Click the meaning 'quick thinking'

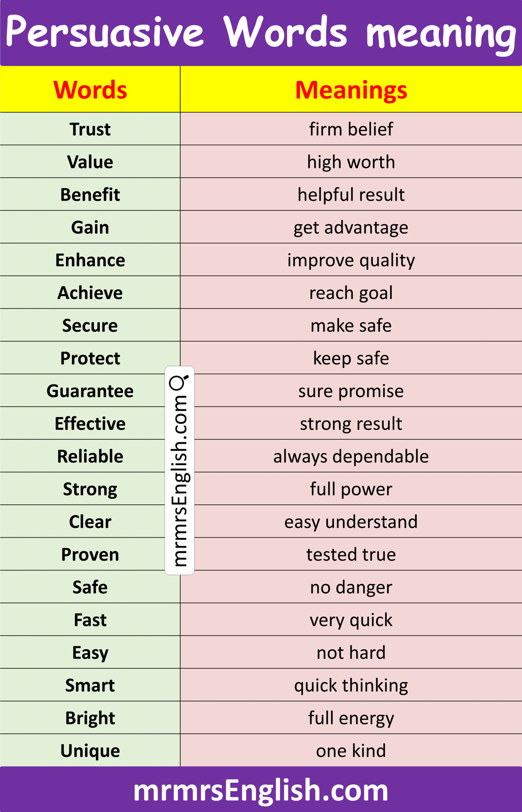(x=351, y=685)
